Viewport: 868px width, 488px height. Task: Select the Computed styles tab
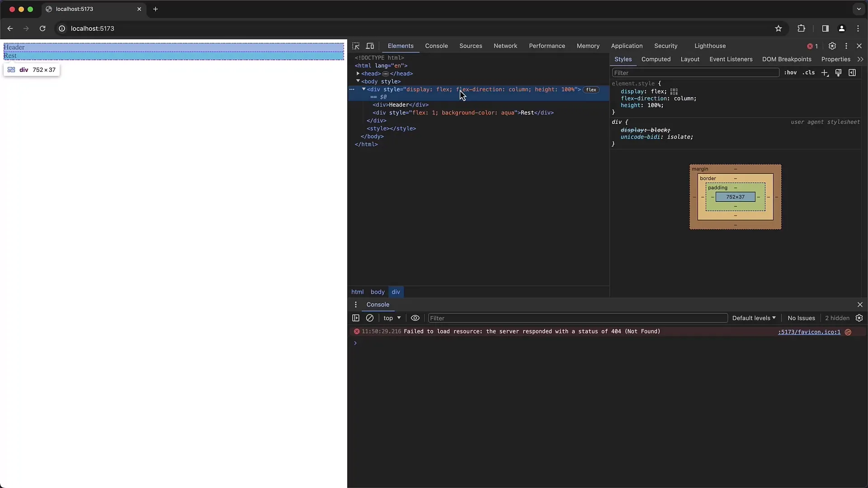(x=656, y=59)
